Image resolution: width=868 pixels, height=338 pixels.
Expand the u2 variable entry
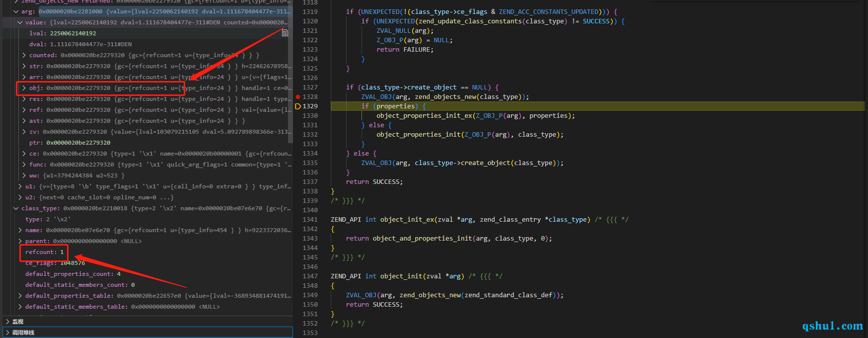[x=20, y=197]
